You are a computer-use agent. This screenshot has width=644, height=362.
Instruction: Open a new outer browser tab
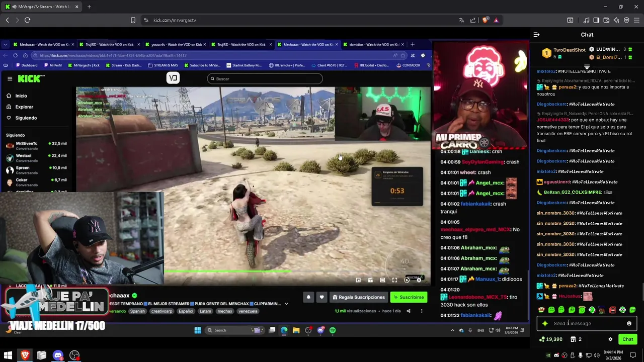pos(89,7)
